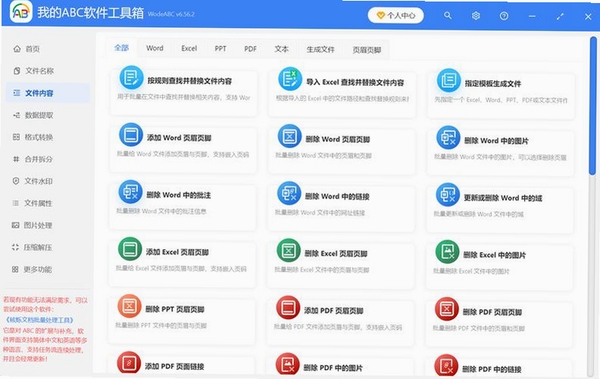Open 按规则查找并替换文件内容 title text

point(189,81)
